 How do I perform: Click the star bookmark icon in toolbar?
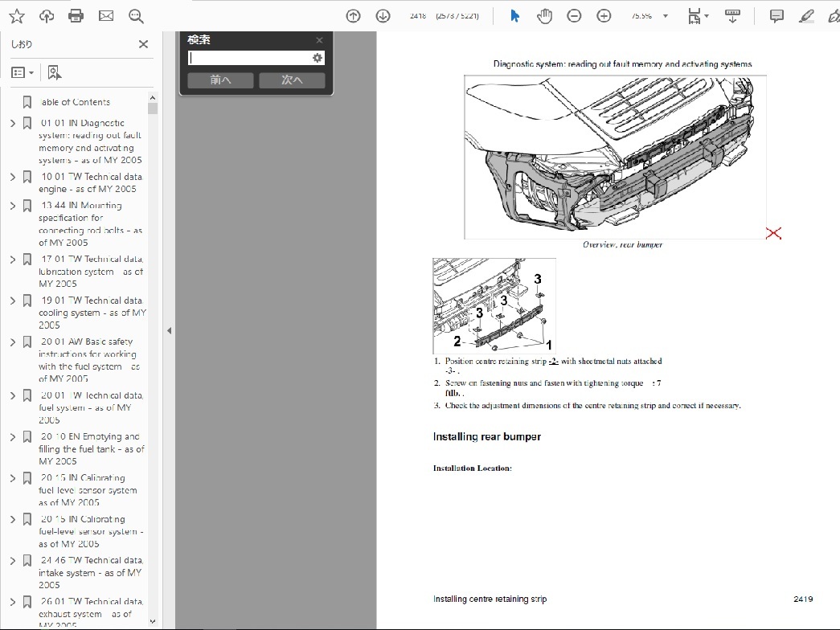(x=17, y=16)
